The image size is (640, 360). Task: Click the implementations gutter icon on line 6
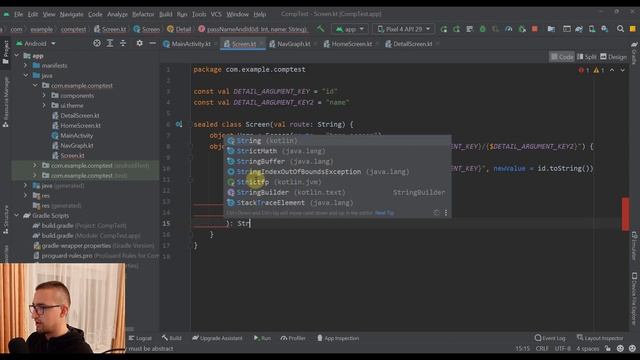tap(179, 124)
